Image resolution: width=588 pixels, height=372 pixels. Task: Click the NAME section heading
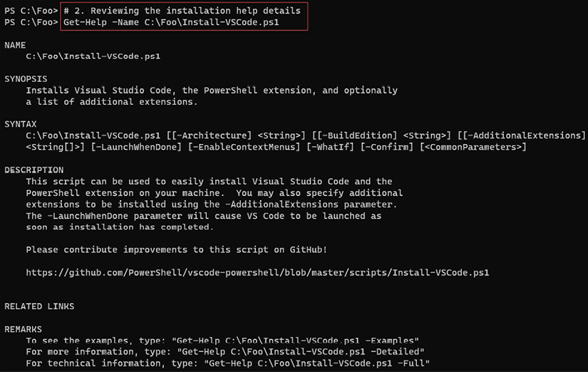tap(15, 45)
